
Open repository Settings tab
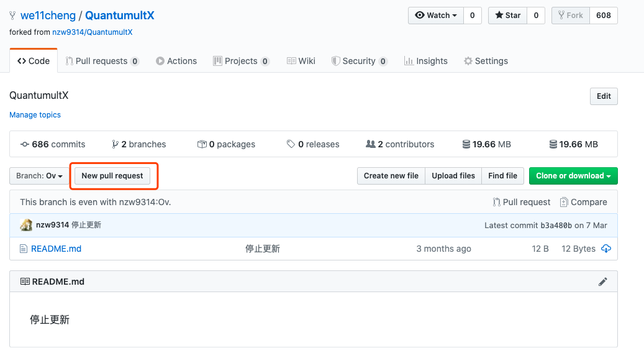tap(486, 61)
